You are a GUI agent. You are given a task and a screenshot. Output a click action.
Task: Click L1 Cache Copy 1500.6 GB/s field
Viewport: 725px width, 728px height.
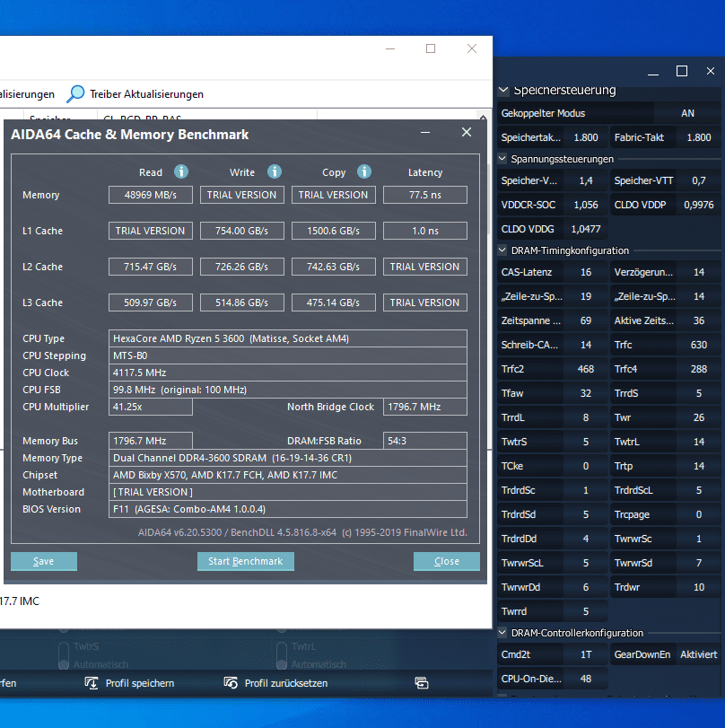333,231
